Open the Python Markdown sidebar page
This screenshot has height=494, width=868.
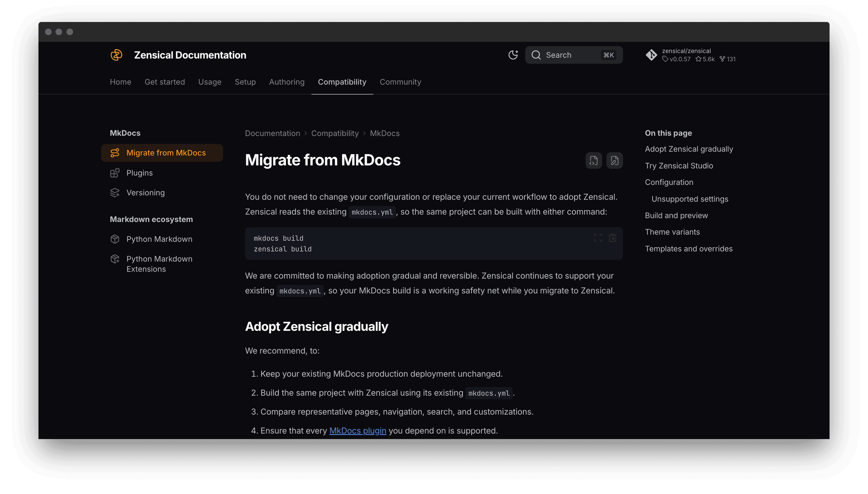pos(159,239)
